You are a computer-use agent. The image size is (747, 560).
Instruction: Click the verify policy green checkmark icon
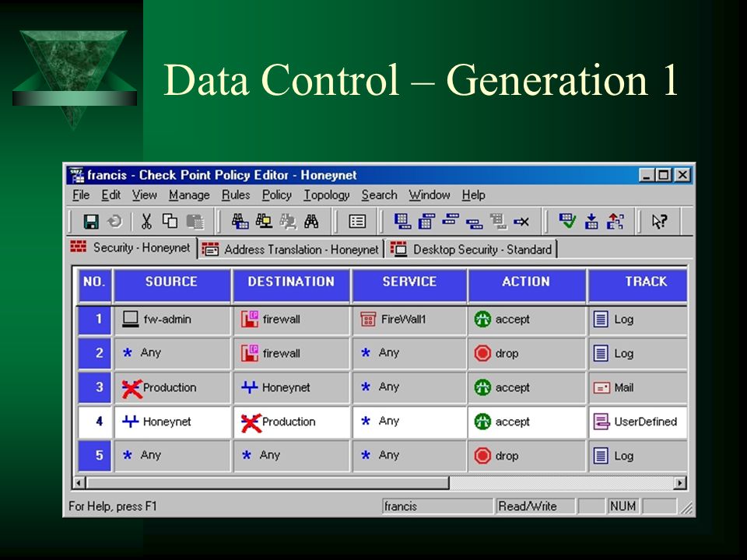point(567,221)
